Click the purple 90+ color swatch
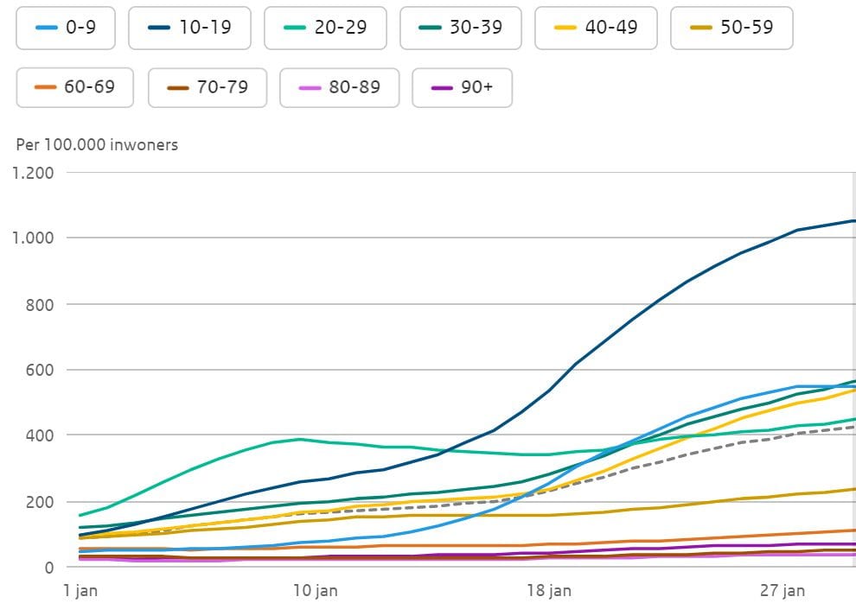856x616 pixels. 442,87
